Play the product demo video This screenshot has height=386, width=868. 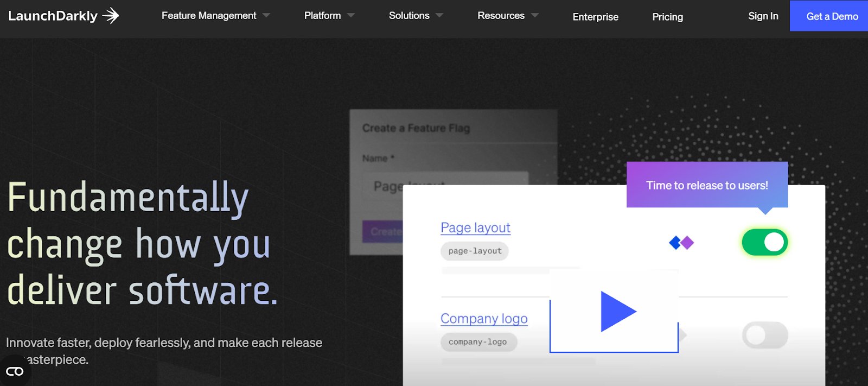tap(614, 312)
